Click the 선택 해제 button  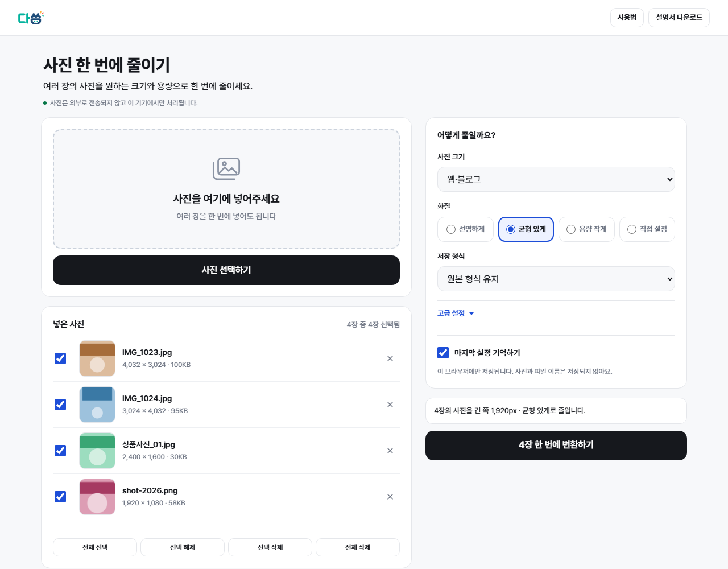[x=183, y=547]
